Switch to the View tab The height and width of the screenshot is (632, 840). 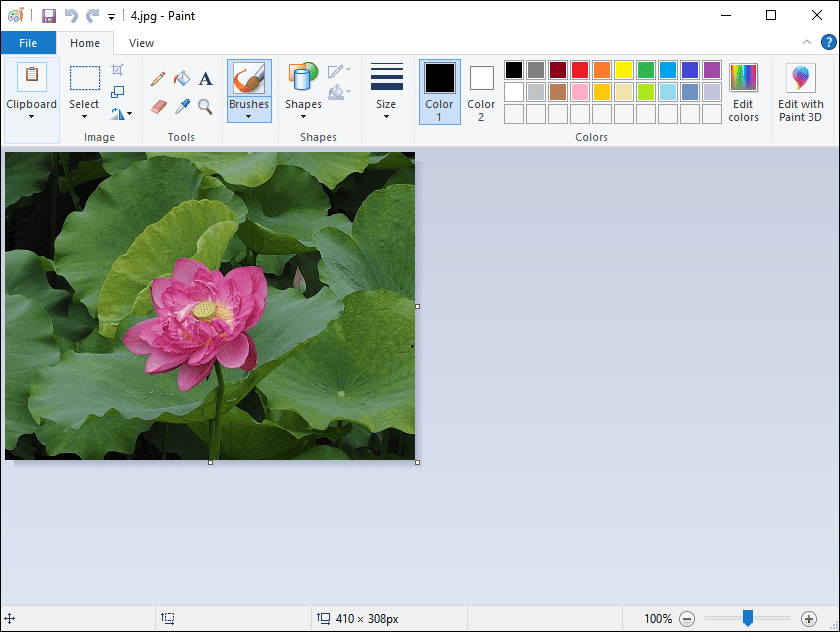(141, 43)
